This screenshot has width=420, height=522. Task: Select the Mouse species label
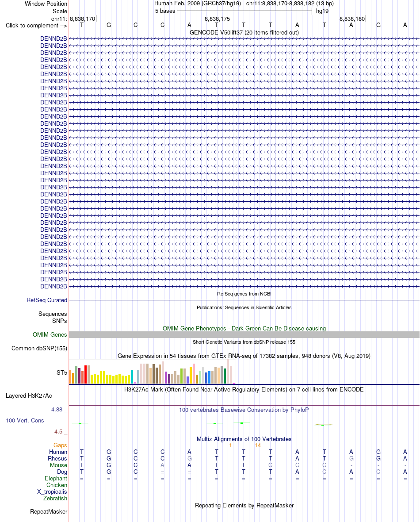point(58,465)
